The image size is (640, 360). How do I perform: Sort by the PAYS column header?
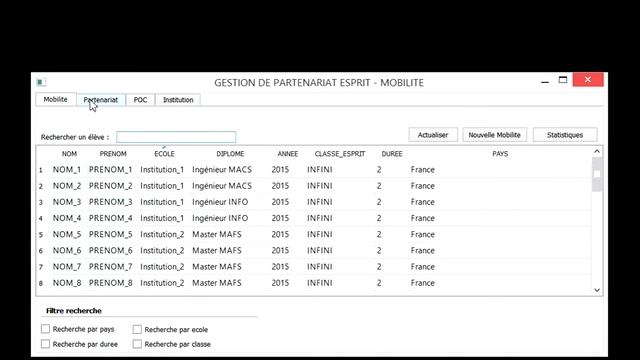point(500,154)
